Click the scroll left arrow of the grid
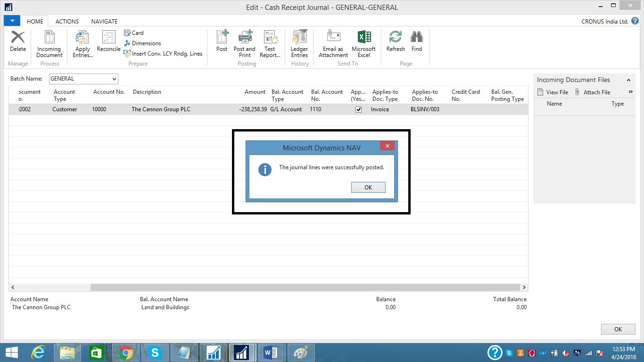 point(13,287)
